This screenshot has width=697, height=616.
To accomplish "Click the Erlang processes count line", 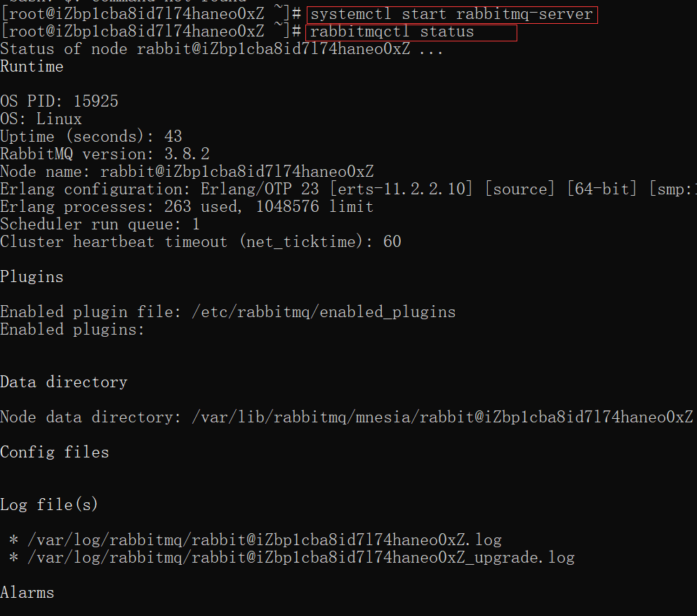I will [187, 207].
